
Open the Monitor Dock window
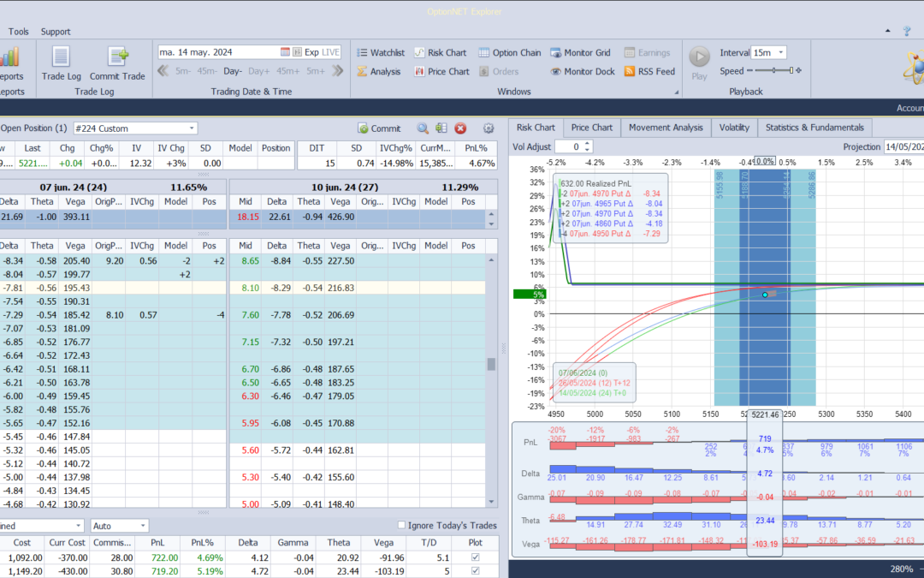(583, 71)
